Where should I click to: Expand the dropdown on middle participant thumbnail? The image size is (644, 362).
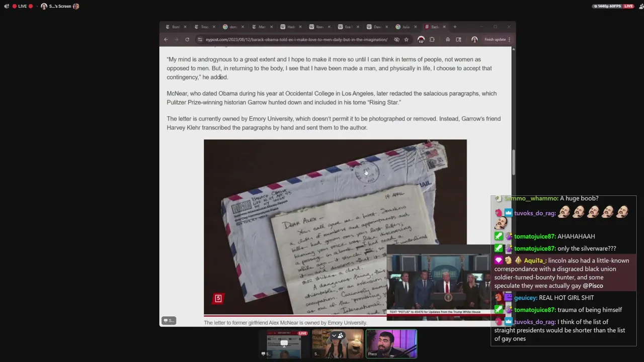pos(334,335)
